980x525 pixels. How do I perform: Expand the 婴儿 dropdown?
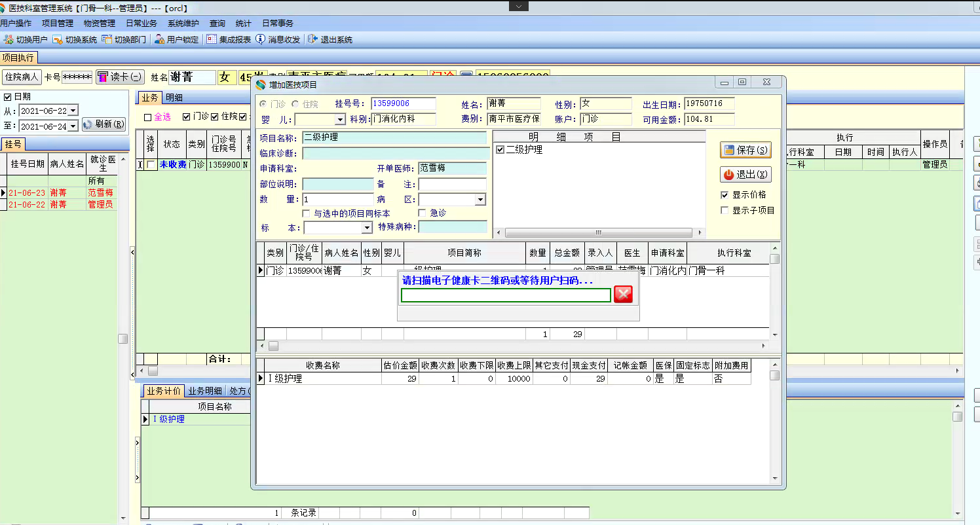click(340, 120)
